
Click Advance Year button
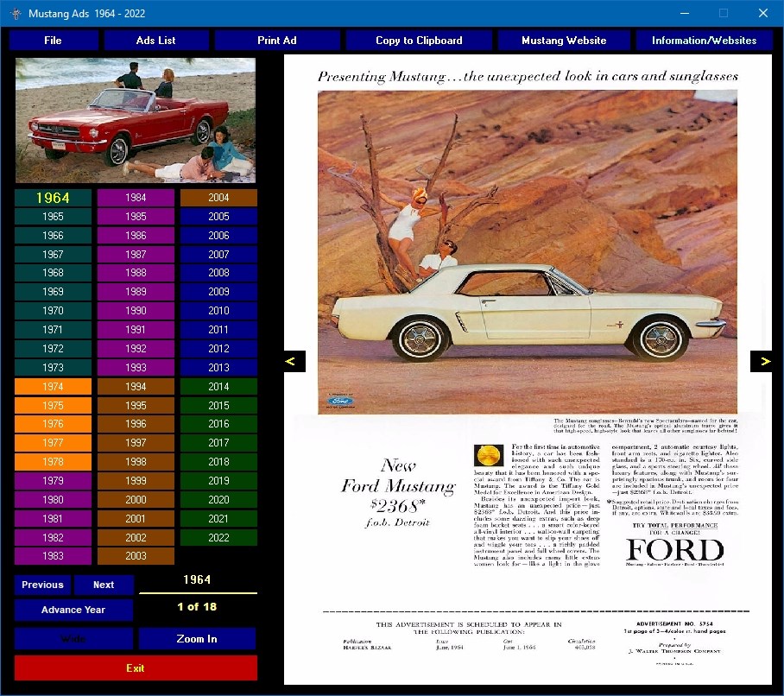pyautogui.click(x=73, y=610)
